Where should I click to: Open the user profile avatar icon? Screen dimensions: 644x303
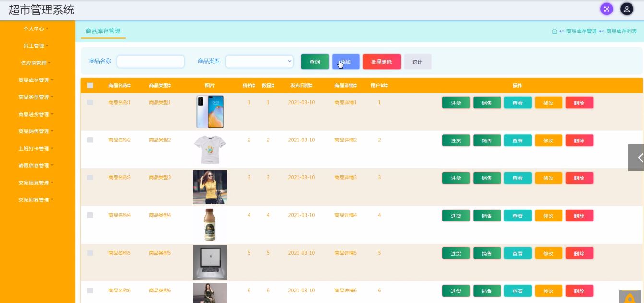click(627, 9)
